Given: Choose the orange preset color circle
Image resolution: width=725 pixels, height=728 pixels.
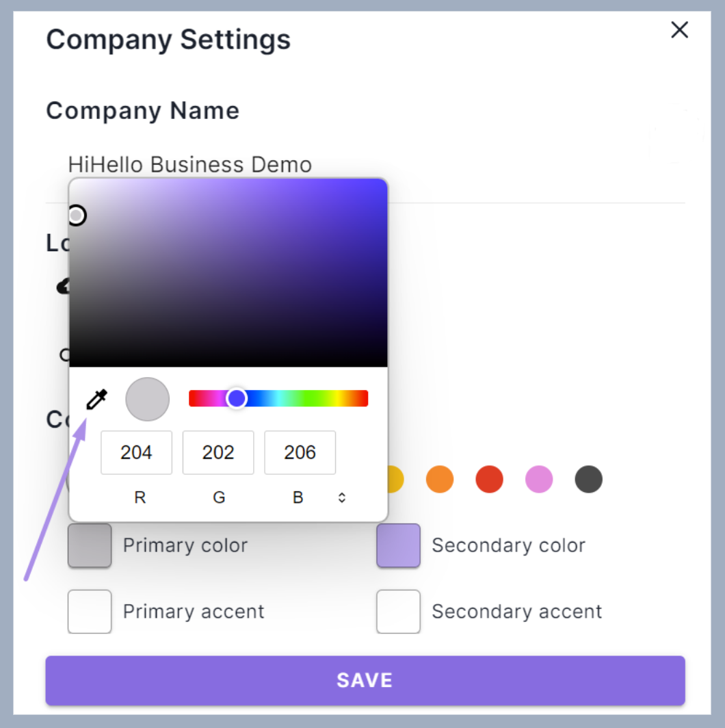Looking at the screenshot, I should 440,479.
